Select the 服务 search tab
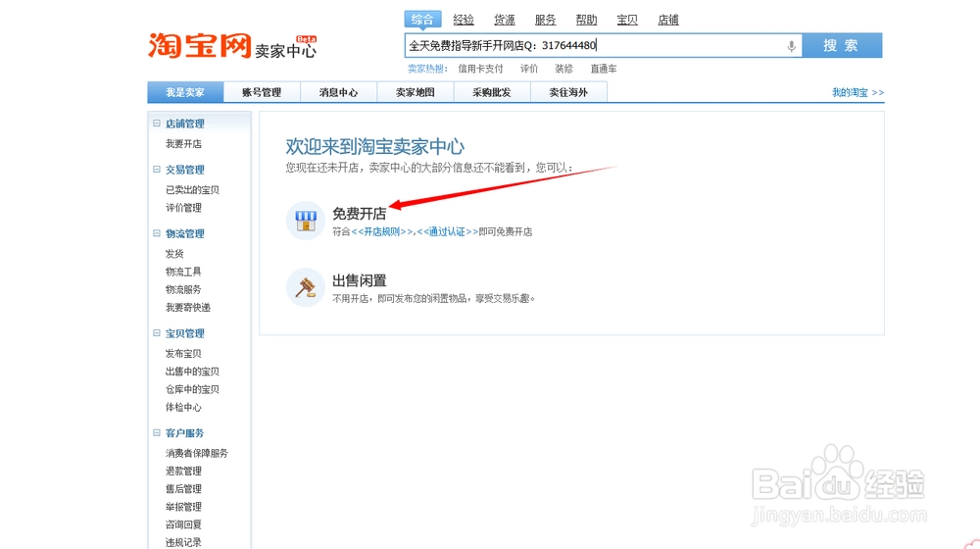 pos(545,20)
